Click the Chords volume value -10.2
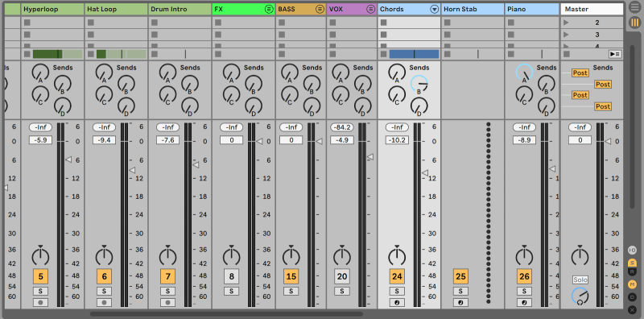Image resolution: width=644 pixels, height=319 pixels. point(397,140)
